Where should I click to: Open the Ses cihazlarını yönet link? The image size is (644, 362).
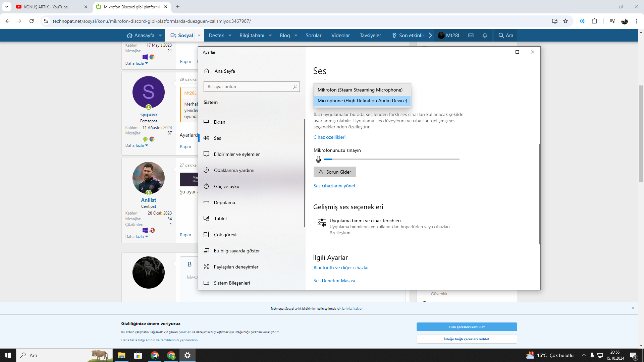334,186
